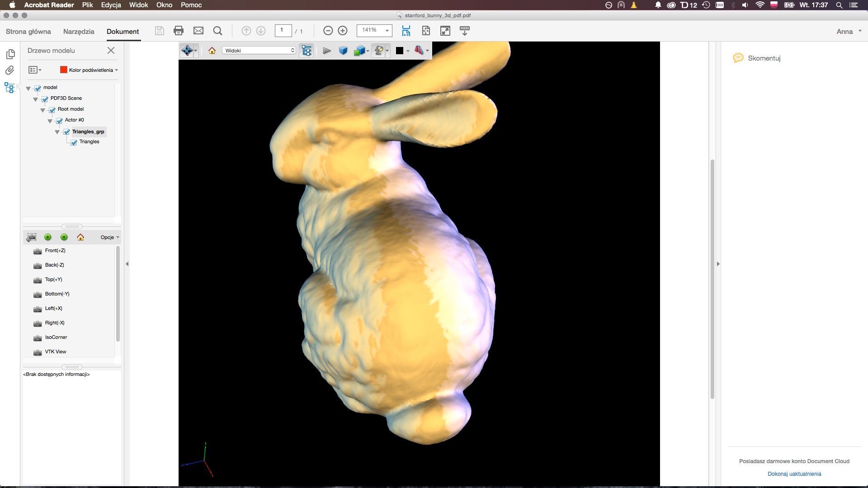Click the model tree icon in the left sidebar
868x488 pixels.
point(9,87)
